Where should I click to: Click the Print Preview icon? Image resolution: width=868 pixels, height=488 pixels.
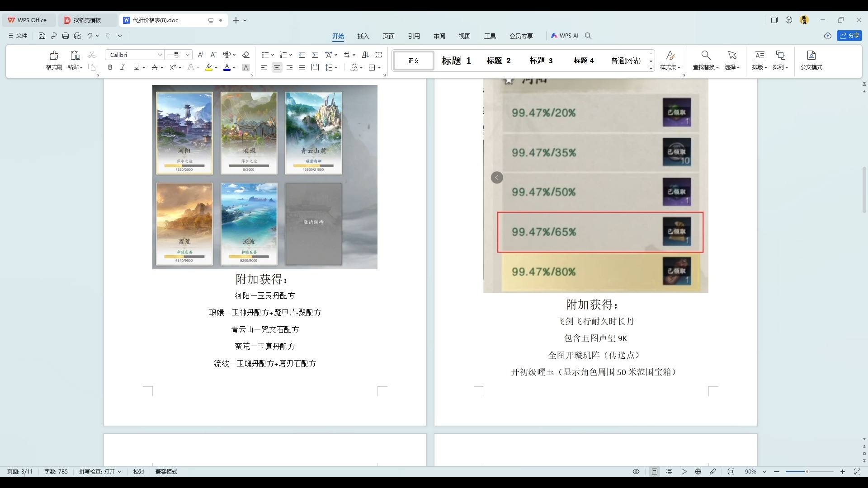[x=77, y=36]
